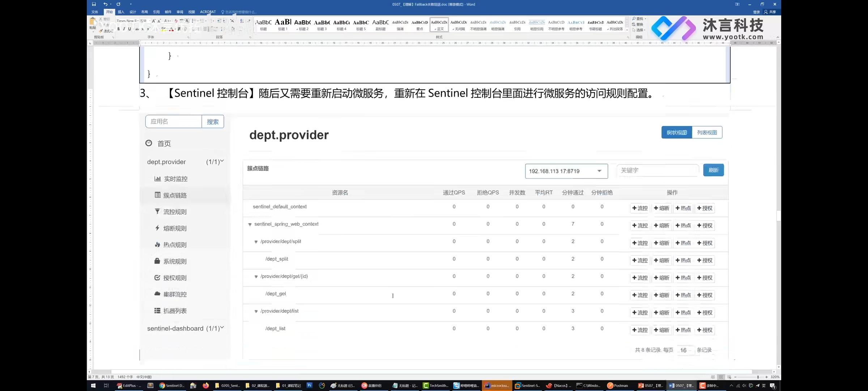Click the Windows Start button
Viewport: 868px width, 391px height.
click(x=93, y=386)
